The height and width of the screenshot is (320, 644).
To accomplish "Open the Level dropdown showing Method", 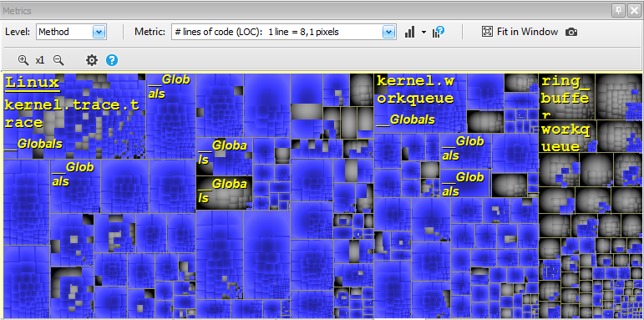I will (72, 32).
